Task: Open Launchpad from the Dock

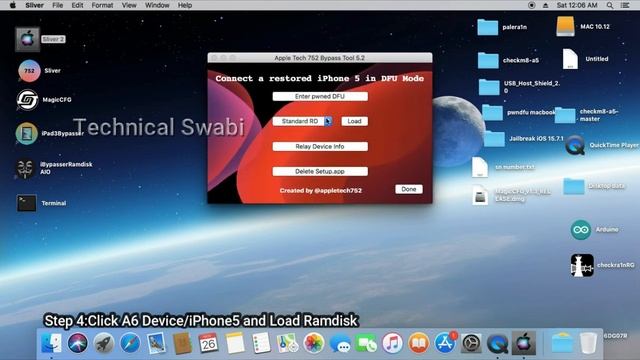Action: 104,343
